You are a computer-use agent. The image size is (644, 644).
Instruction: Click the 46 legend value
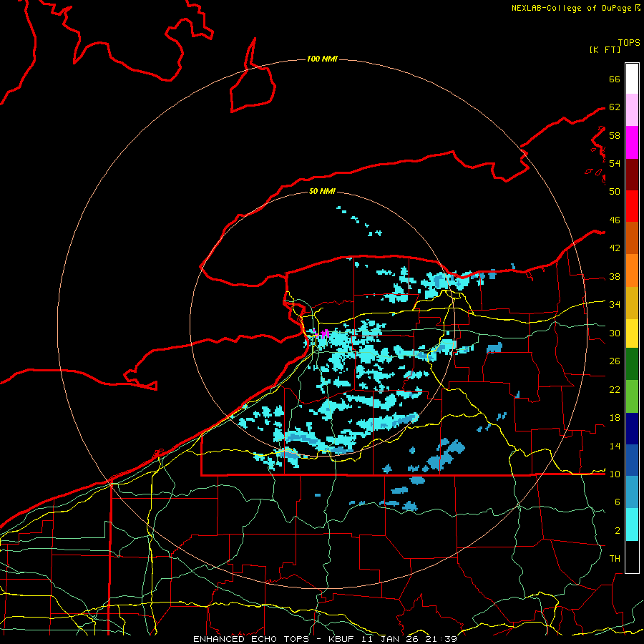(615, 220)
